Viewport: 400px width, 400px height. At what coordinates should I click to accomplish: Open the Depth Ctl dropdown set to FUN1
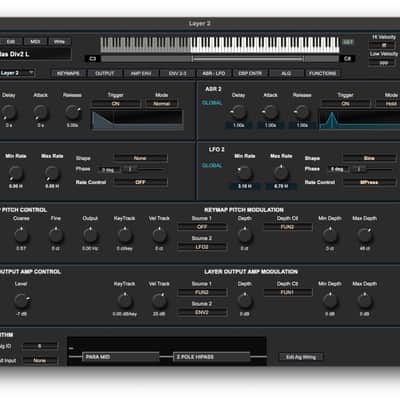[x=288, y=292]
